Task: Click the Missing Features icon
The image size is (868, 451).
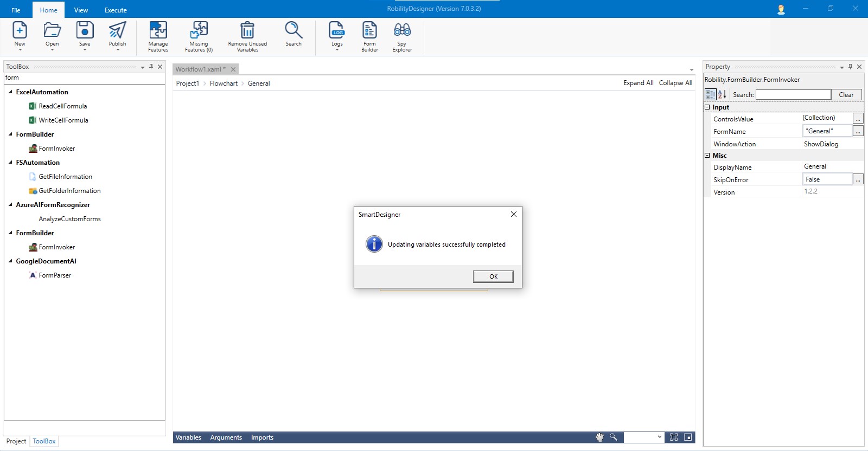Action: coord(199,36)
